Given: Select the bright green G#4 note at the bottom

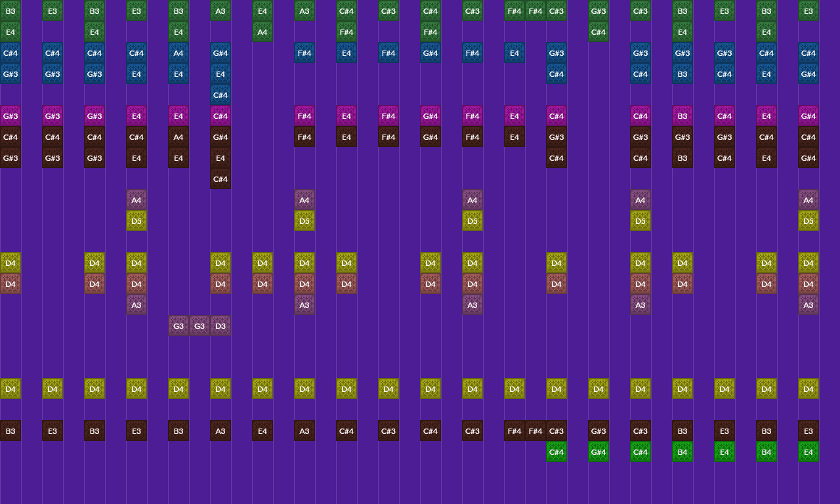Looking at the screenshot, I should point(598,451).
